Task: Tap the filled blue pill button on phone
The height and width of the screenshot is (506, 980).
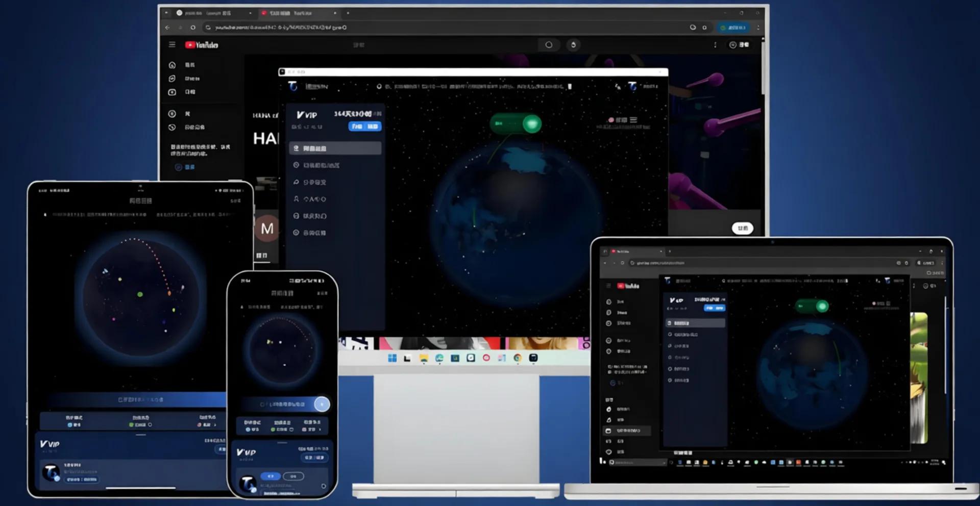Action: [x=271, y=476]
